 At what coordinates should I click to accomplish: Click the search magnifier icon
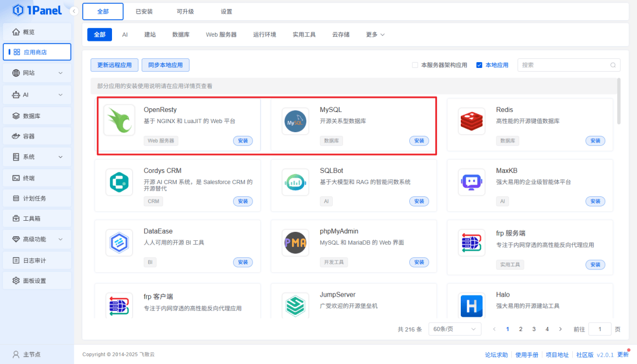click(613, 65)
